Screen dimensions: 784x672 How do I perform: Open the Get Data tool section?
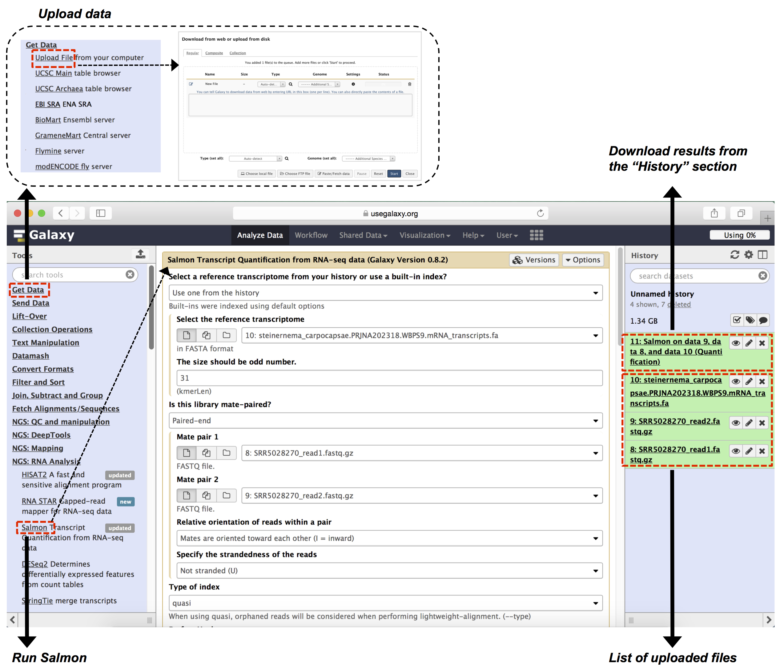coord(28,290)
